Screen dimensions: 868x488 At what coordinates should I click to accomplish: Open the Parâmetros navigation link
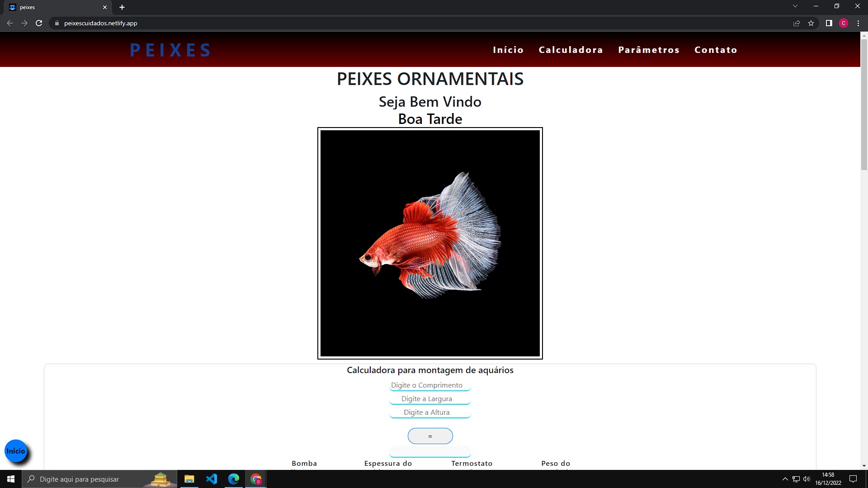(x=649, y=50)
